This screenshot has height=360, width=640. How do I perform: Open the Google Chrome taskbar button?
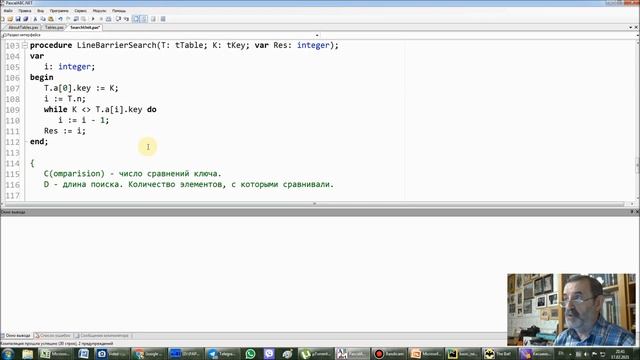[148, 353]
